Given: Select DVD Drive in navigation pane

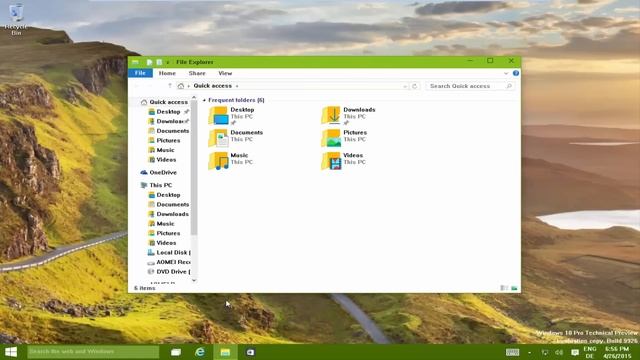Looking at the screenshot, I should point(169,272).
